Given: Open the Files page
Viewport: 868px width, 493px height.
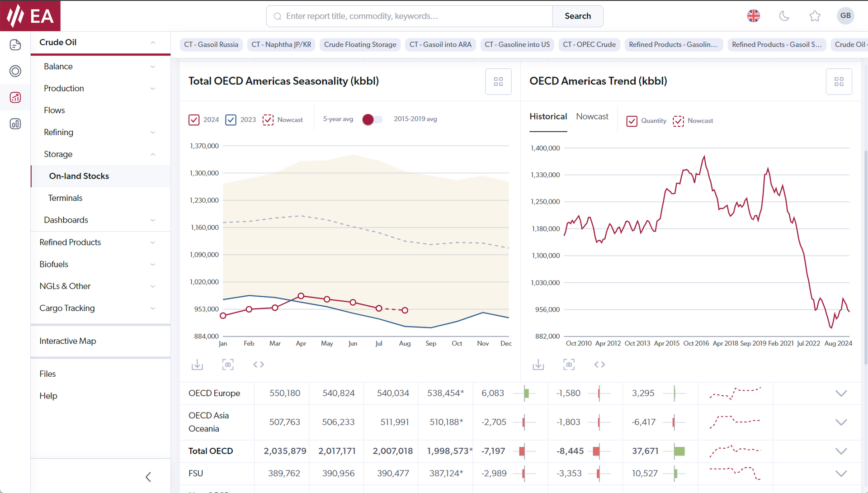Looking at the screenshot, I should pos(47,374).
